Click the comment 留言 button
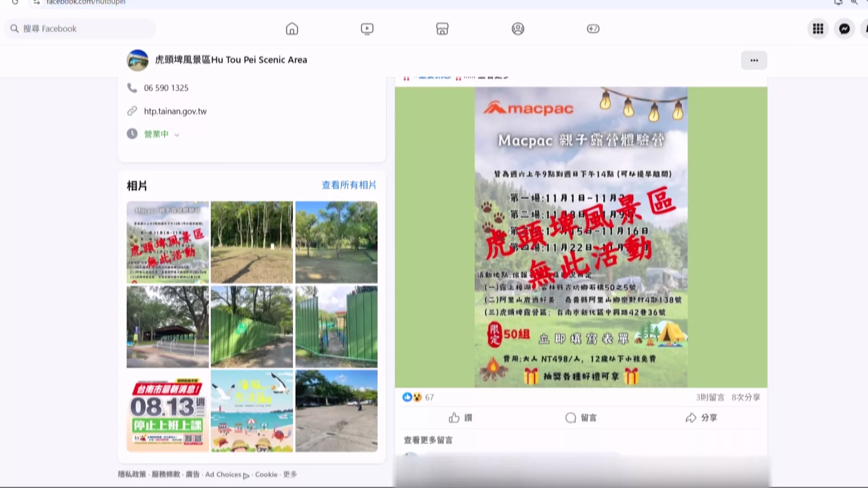Image resolution: width=868 pixels, height=488 pixels. pos(581,418)
